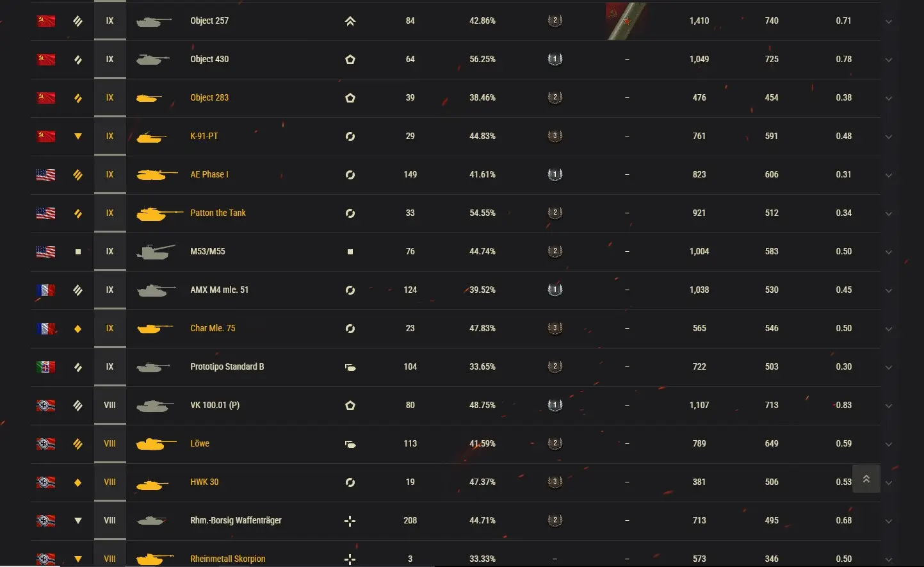This screenshot has width=924, height=567.
Task: Click the scroll-to-top double chevron button
Action: [866, 479]
